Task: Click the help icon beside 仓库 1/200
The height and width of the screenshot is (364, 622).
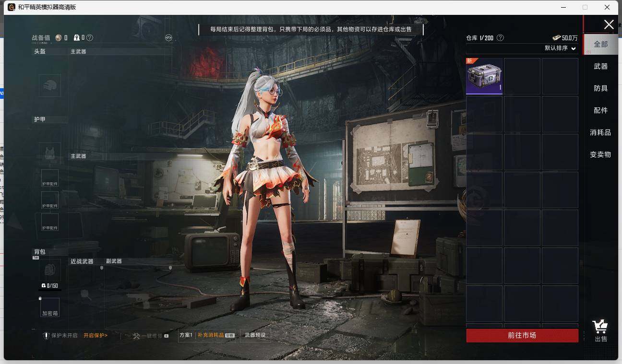Action: (500, 37)
